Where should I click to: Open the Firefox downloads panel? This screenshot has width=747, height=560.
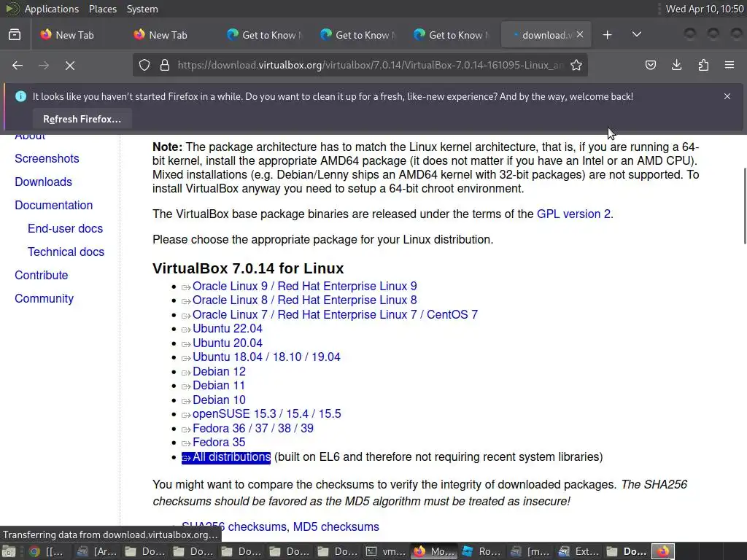[x=676, y=65]
